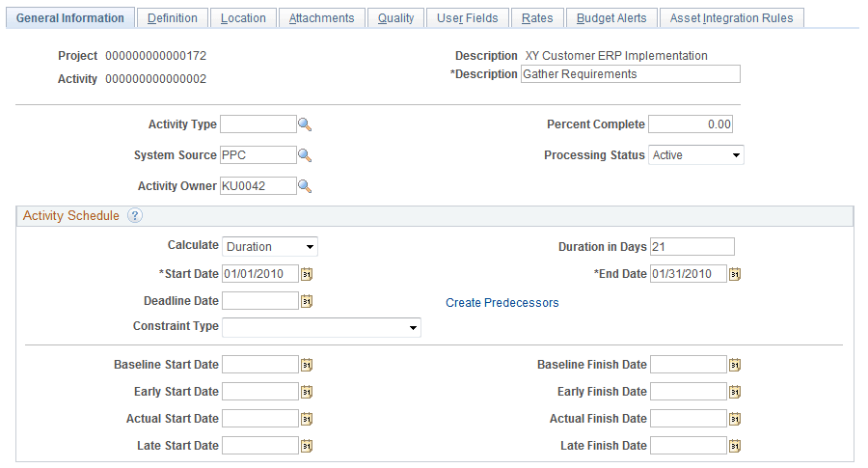
Task: Click the Create Predecessors link
Action: tap(502, 303)
